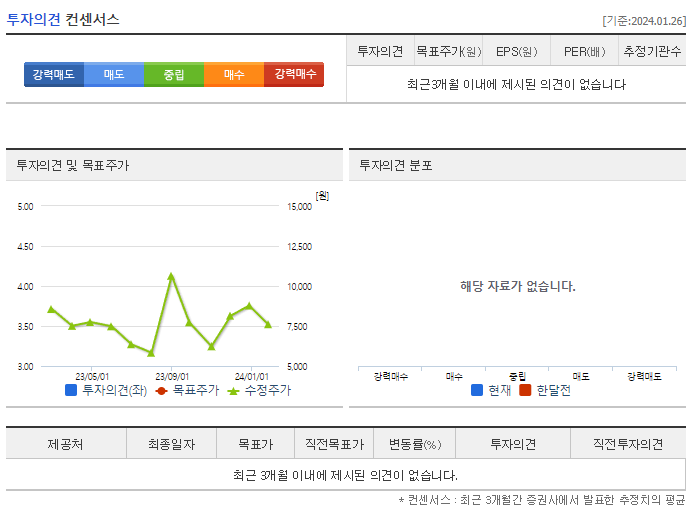
Task: Click the last data point on green line
Action: (x=268, y=325)
